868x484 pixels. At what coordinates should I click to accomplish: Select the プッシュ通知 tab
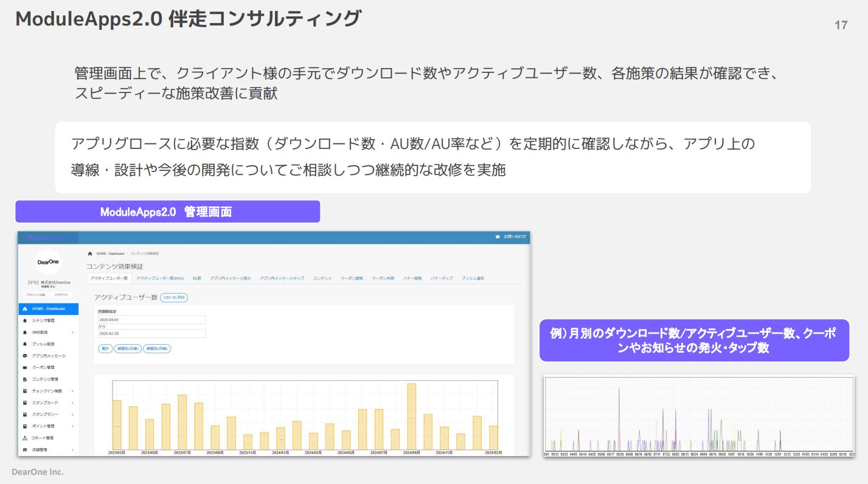pyautogui.click(x=474, y=278)
